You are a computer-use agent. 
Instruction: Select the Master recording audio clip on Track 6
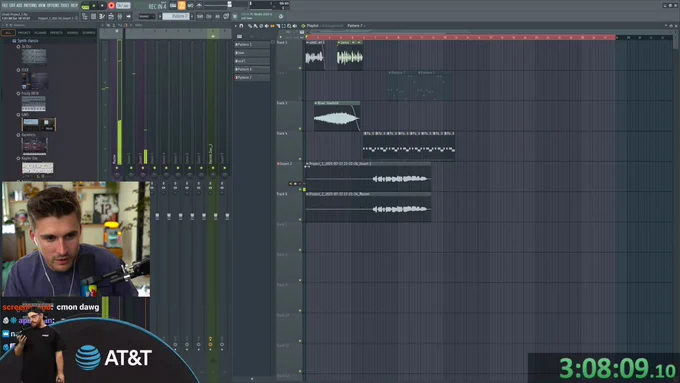pyautogui.click(x=368, y=207)
